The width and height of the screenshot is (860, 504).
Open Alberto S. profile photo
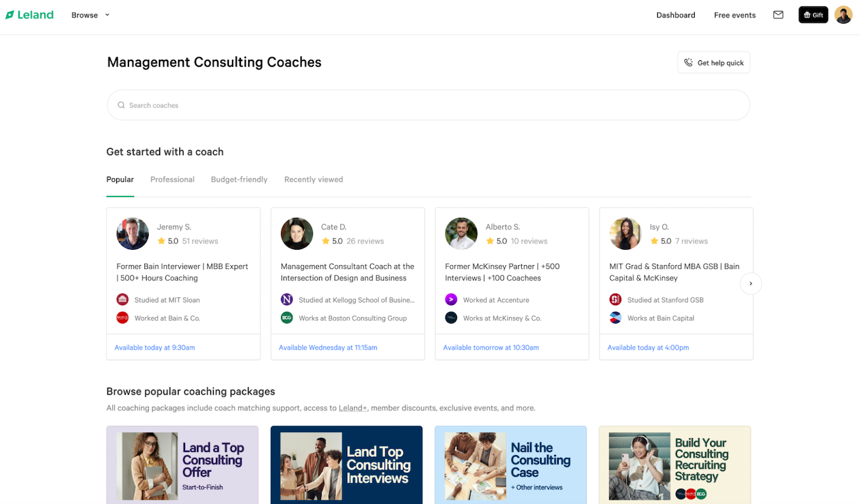(461, 234)
